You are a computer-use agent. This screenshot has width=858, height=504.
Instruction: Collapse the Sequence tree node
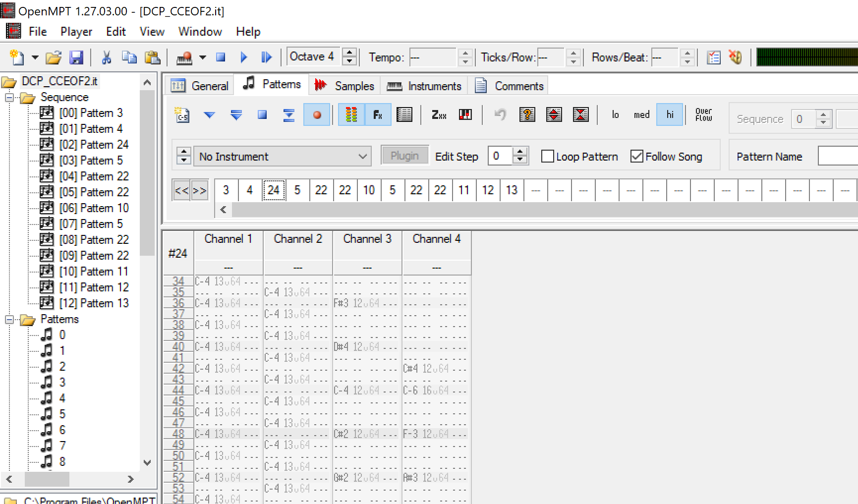9,97
